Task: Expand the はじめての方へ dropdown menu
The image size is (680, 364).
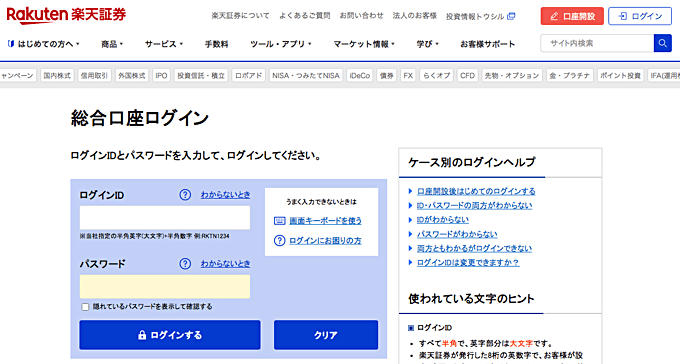Action: click(x=44, y=44)
